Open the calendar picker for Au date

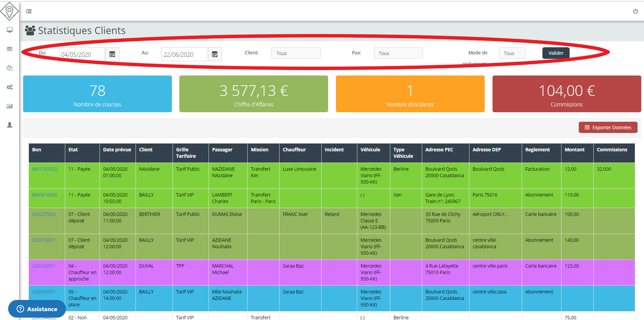[215, 54]
